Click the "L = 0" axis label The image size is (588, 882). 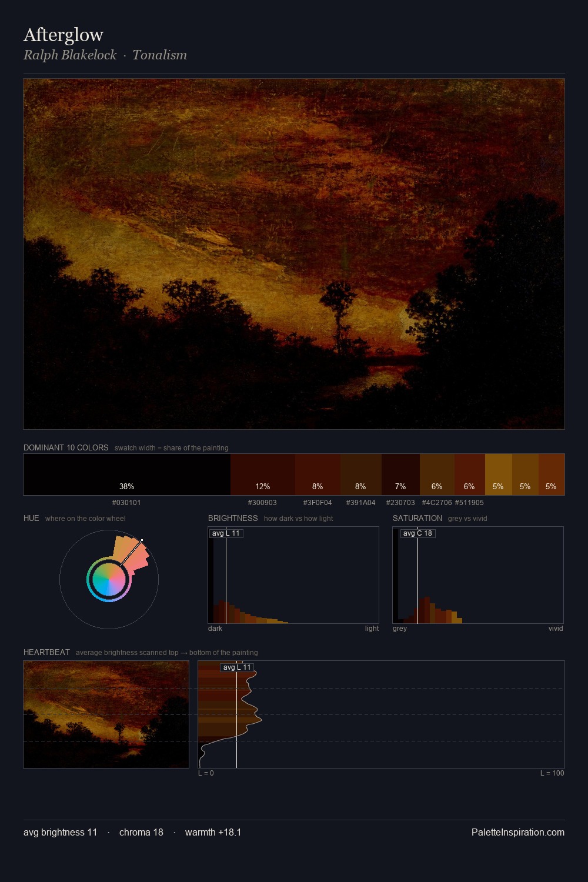tap(206, 773)
